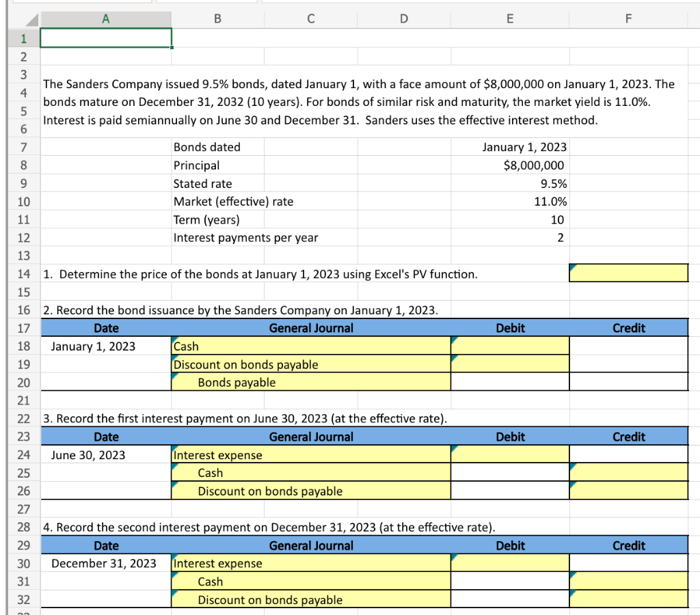This screenshot has height=615, width=700.
Task: Select 'Cash' account cell in row 25
Action: [311, 473]
